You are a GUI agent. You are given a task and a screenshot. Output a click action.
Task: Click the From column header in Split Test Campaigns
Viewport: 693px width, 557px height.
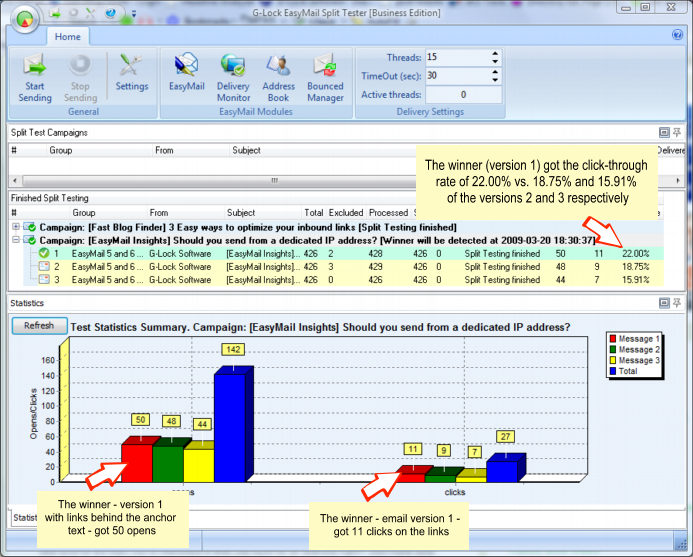click(x=164, y=150)
